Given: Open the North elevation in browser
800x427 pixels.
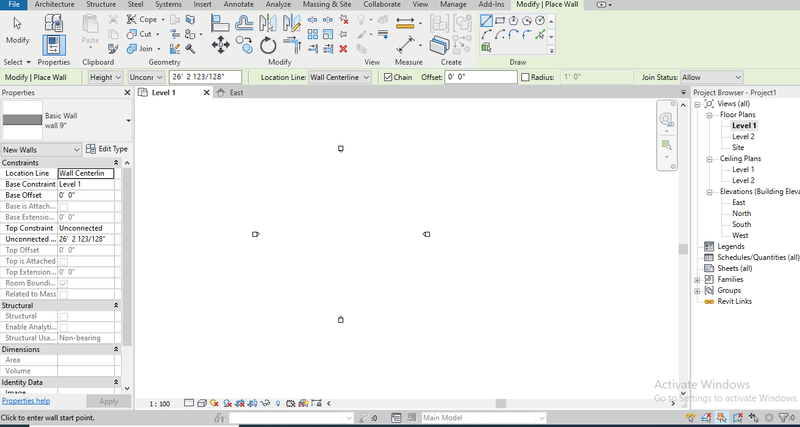Looking at the screenshot, I should (741, 213).
